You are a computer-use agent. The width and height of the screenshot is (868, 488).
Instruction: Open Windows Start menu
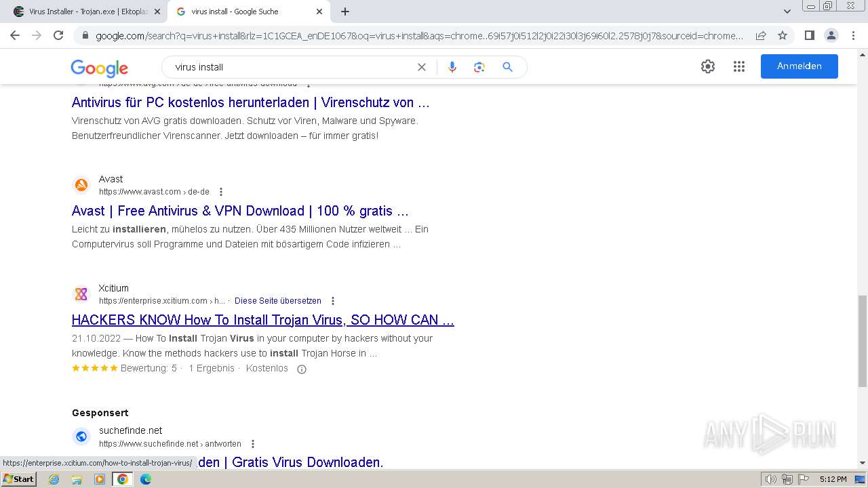19,479
